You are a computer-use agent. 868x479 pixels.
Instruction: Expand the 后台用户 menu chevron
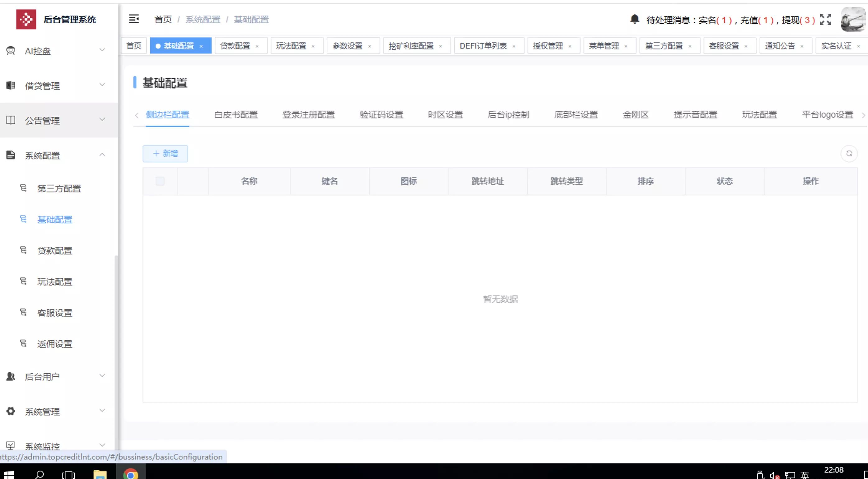[102, 376]
